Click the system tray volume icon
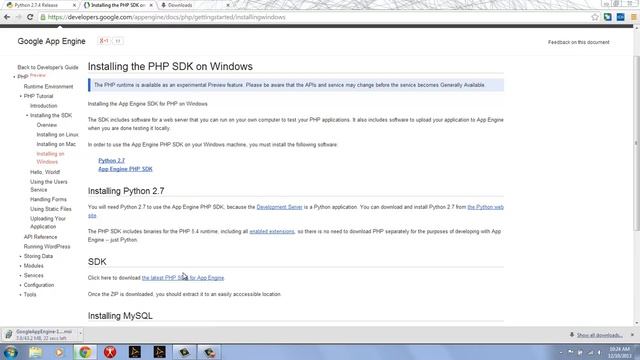This screenshot has height=360, width=640. click(x=599, y=352)
